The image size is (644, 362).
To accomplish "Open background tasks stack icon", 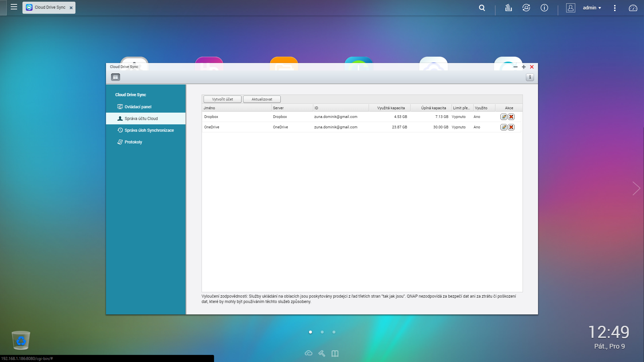I will coord(508,8).
